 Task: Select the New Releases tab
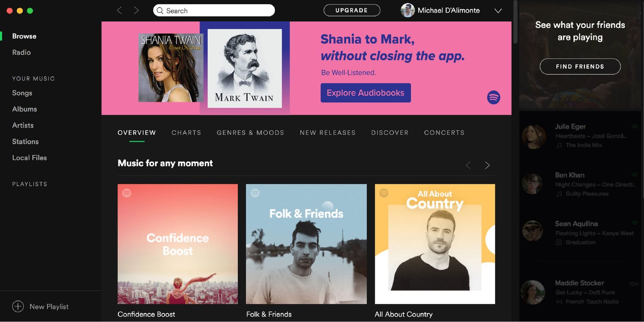328,132
